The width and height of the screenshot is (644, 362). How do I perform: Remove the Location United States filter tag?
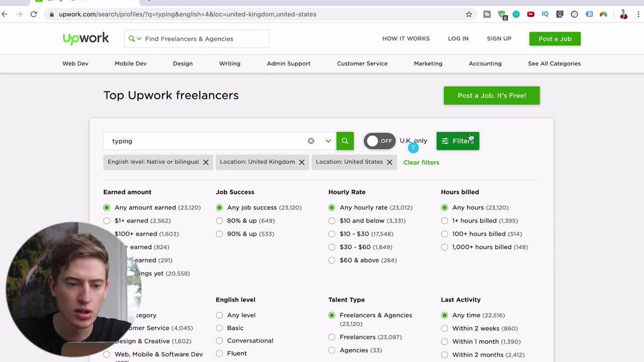click(389, 162)
